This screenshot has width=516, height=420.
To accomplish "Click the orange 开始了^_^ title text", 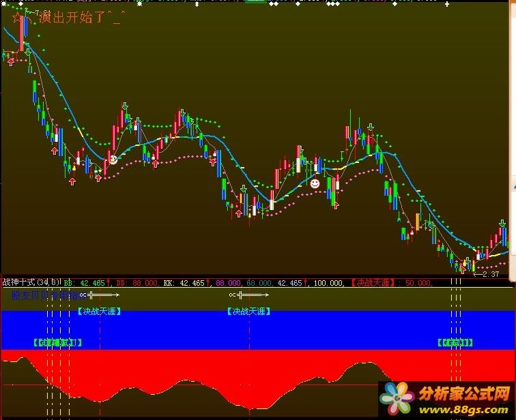I will coord(95,17).
